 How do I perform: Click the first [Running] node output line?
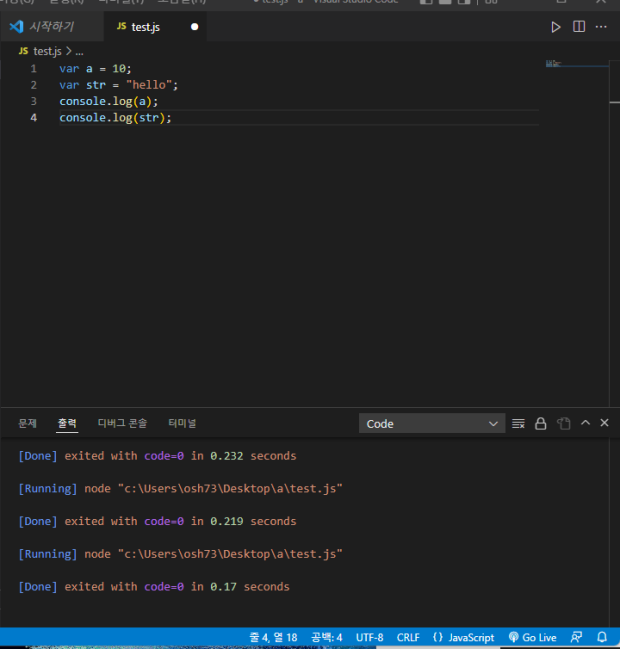(180, 489)
